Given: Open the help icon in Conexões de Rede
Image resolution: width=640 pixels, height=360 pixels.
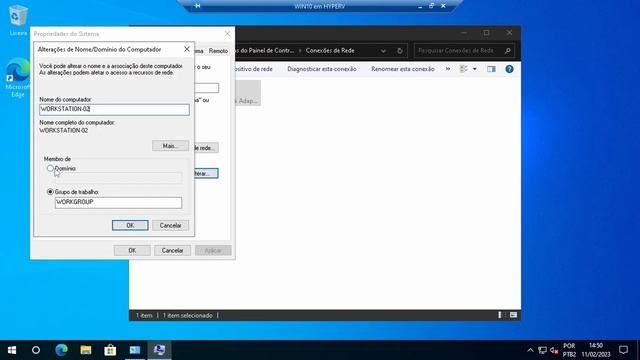Looking at the screenshot, I should 509,69.
